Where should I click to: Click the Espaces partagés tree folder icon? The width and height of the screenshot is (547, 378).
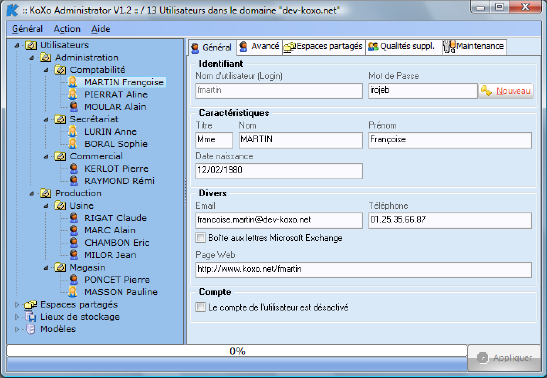click(x=31, y=305)
